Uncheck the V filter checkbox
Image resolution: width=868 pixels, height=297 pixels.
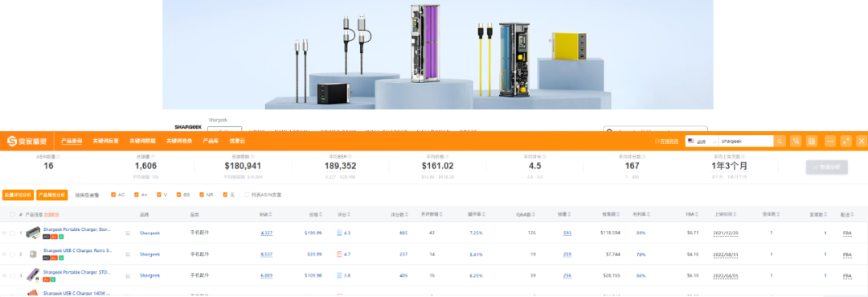(x=159, y=195)
